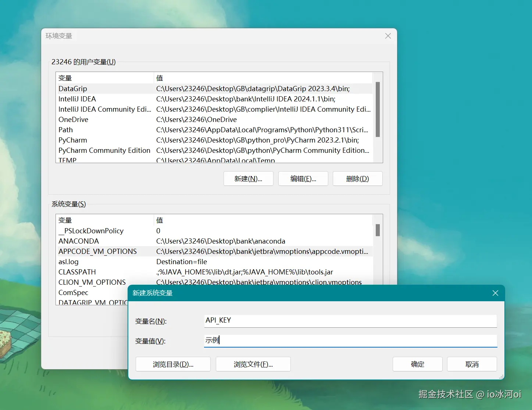Select the ANACONDA system variable
This screenshot has height=410, width=532.
coord(214,241)
